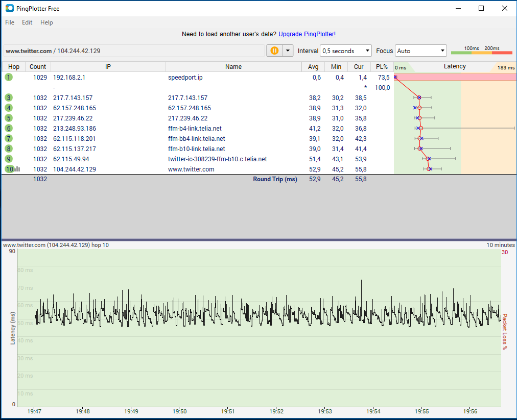The width and height of the screenshot is (517, 420).
Task: Click the hop 10 latency marker in graph
Action: point(429,169)
